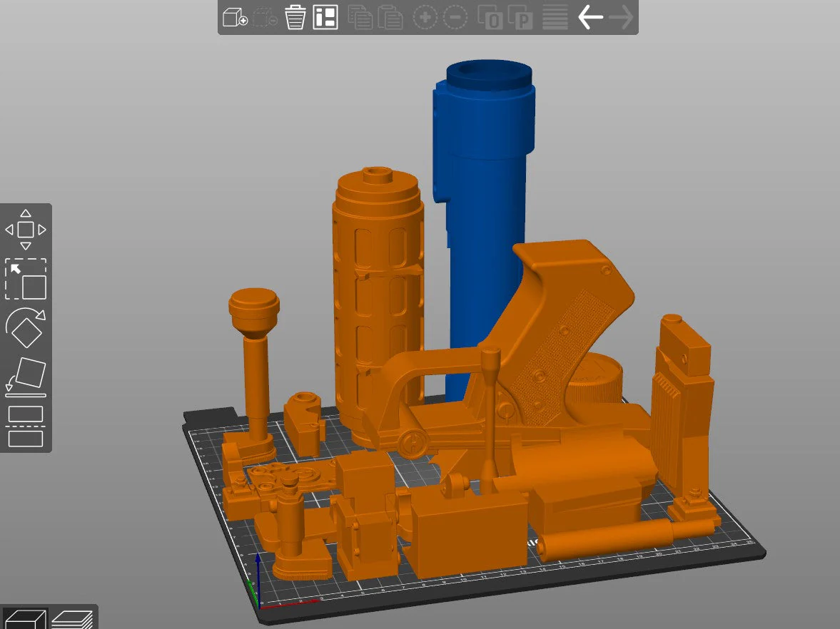The image size is (840, 629).
Task: Click the Arrange objects icon
Action: (x=325, y=17)
